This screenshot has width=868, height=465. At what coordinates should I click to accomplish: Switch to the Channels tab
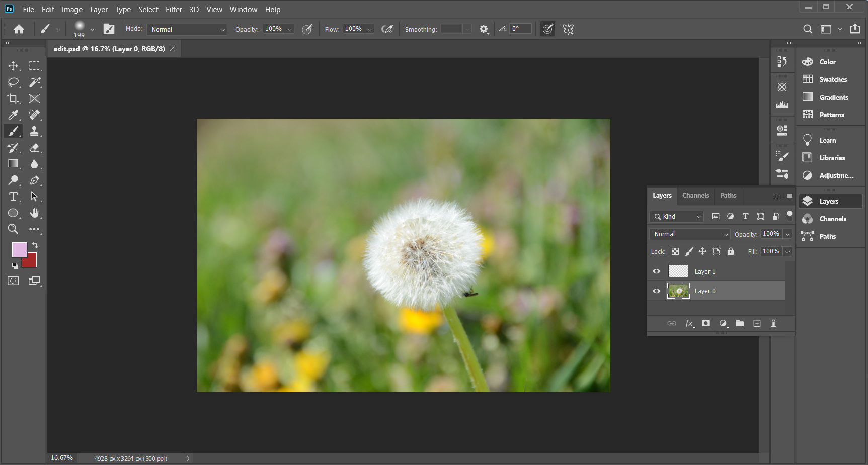click(x=695, y=196)
